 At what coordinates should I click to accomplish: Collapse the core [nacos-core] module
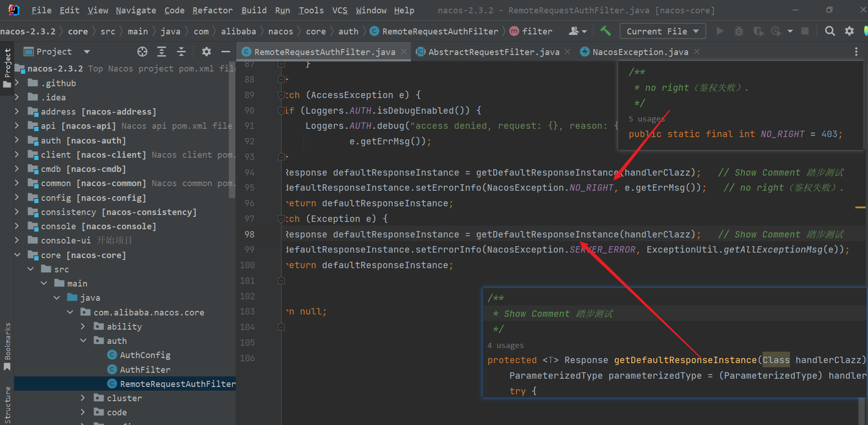click(x=17, y=255)
